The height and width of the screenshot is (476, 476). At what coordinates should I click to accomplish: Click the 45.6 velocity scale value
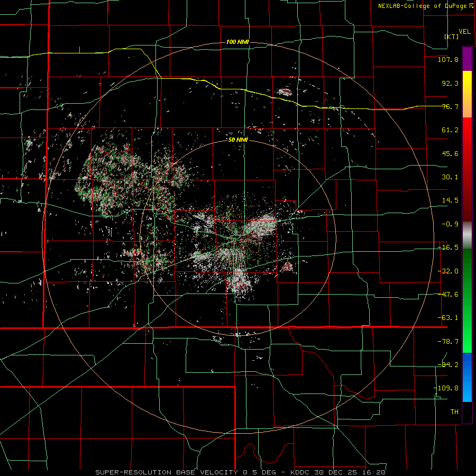pos(450,153)
